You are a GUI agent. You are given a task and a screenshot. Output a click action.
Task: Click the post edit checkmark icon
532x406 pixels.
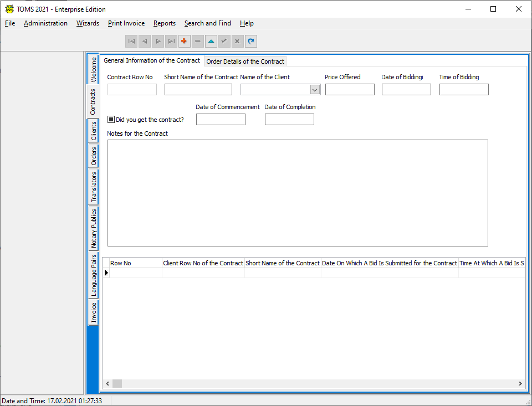(224, 41)
